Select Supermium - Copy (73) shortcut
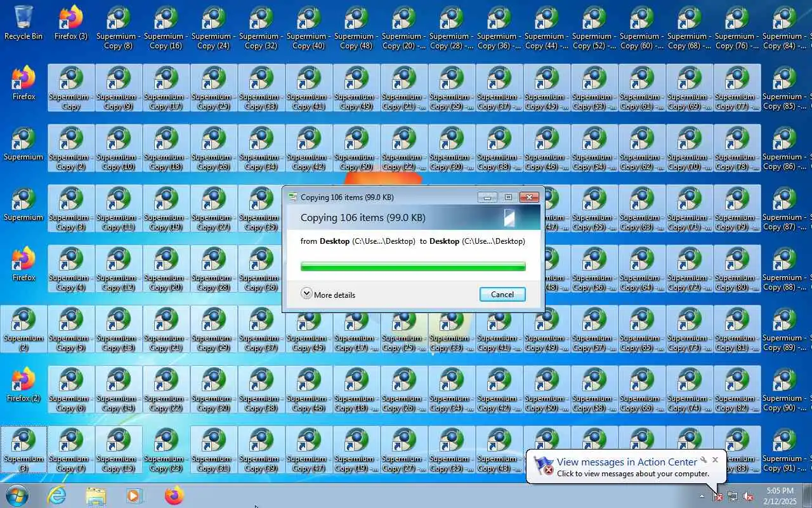 pyautogui.click(x=690, y=329)
